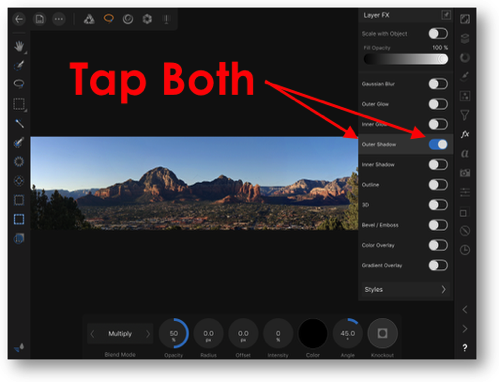Open the Filters funnel studio

465,115
